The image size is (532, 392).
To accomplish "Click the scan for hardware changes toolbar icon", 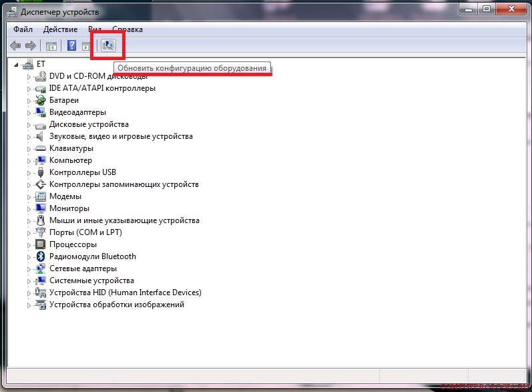I will coord(107,45).
